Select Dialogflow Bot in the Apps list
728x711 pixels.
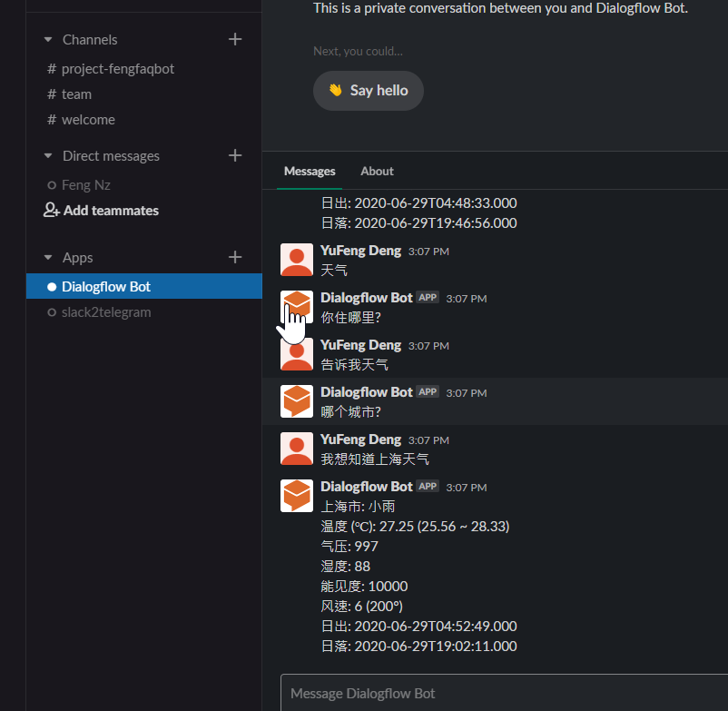coord(144,286)
